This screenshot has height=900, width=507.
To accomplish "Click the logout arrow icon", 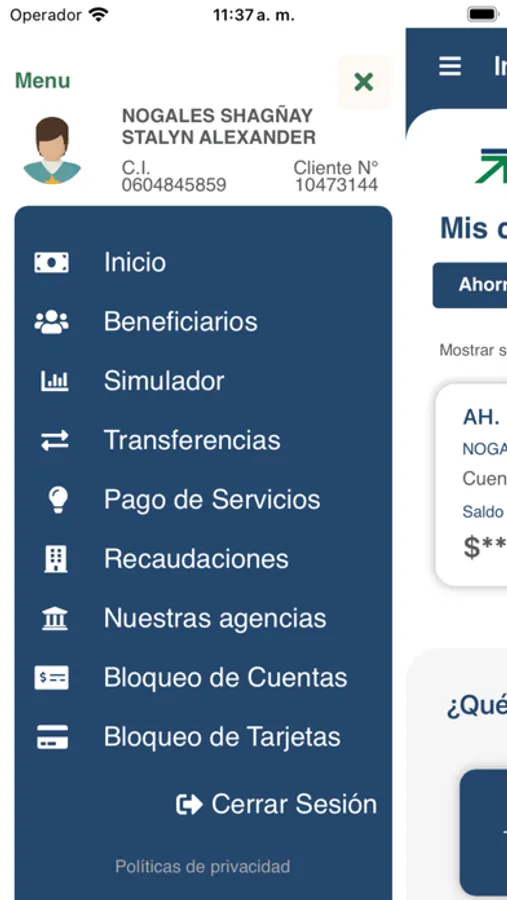I will (189, 804).
